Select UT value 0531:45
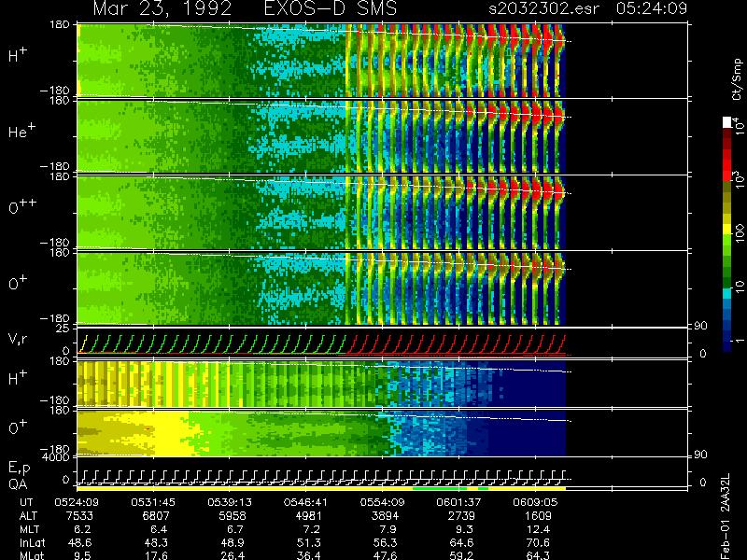 (153, 502)
